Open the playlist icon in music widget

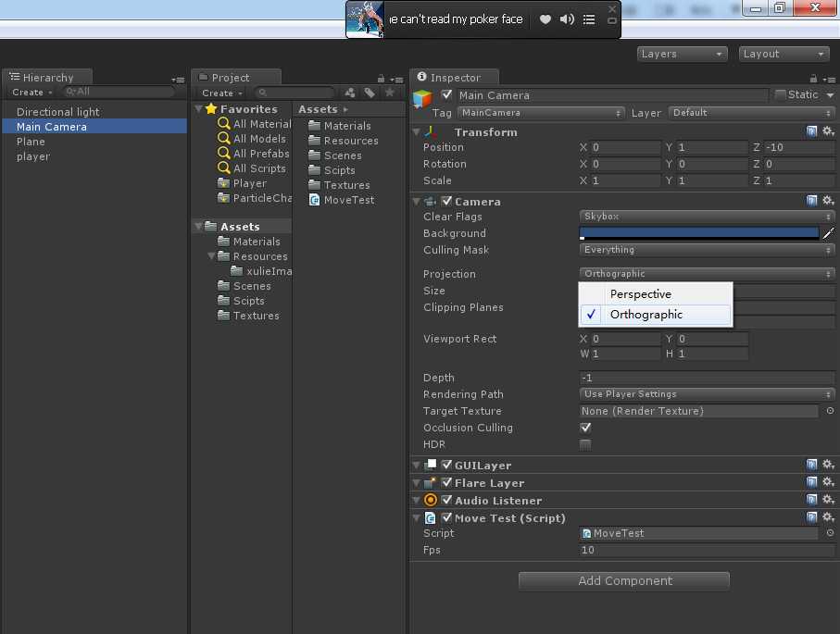[589, 19]
